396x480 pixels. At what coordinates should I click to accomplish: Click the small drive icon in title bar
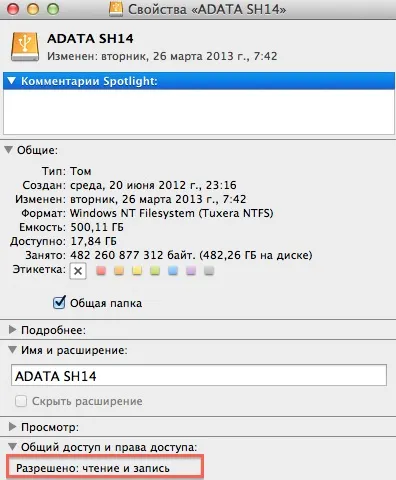116,9
